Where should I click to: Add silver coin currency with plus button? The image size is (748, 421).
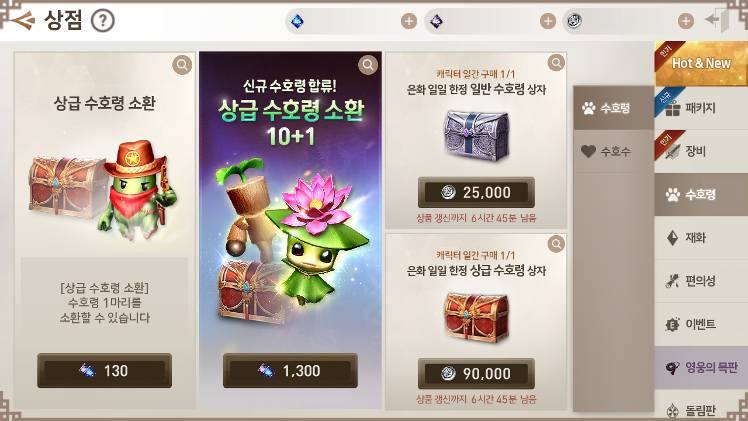pos(686,21)
